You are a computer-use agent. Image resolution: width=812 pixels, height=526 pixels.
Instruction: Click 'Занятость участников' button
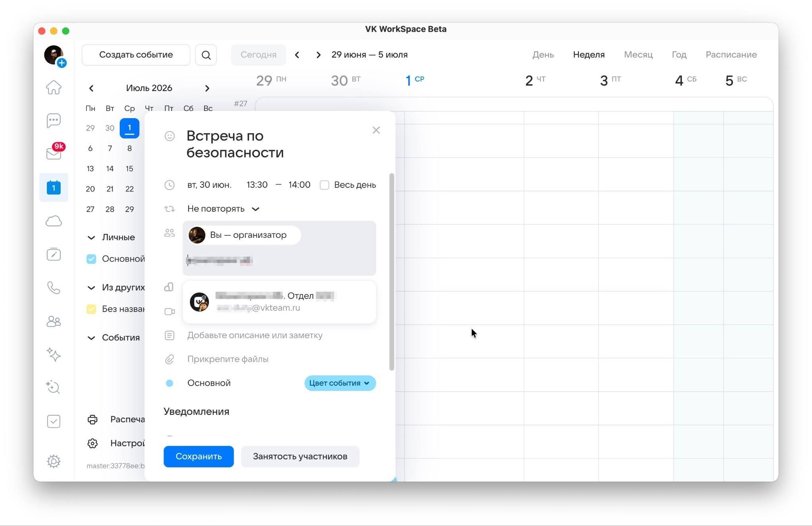click(x=300, y=457)
